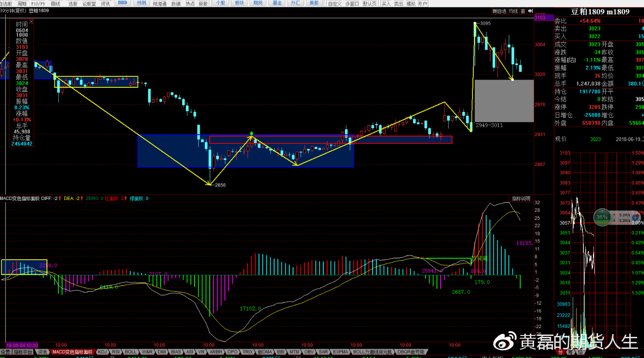Switch to 外汇 forex button
The width and height of the screenshot is (644, 358).
click(x=295, y=3)
